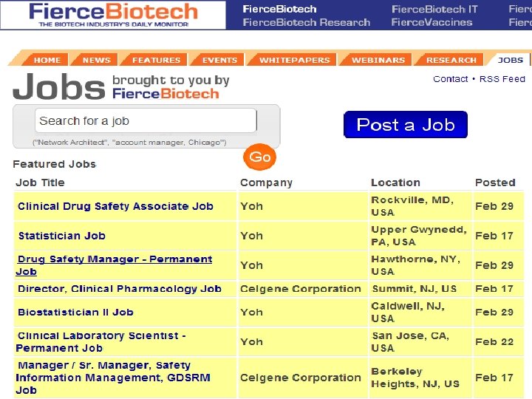Go to FierceVaccines site link
This screenshot has height=399, width=532.
point(432,22)
